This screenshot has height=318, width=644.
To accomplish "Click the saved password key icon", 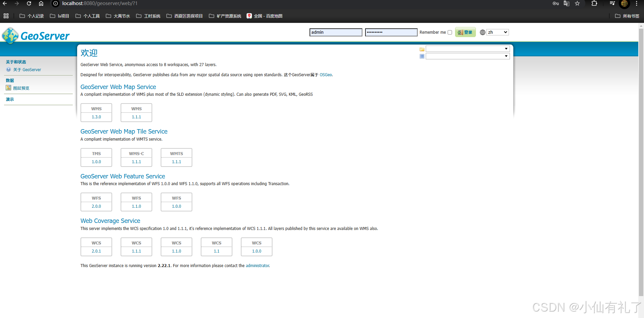I will 556,3.
